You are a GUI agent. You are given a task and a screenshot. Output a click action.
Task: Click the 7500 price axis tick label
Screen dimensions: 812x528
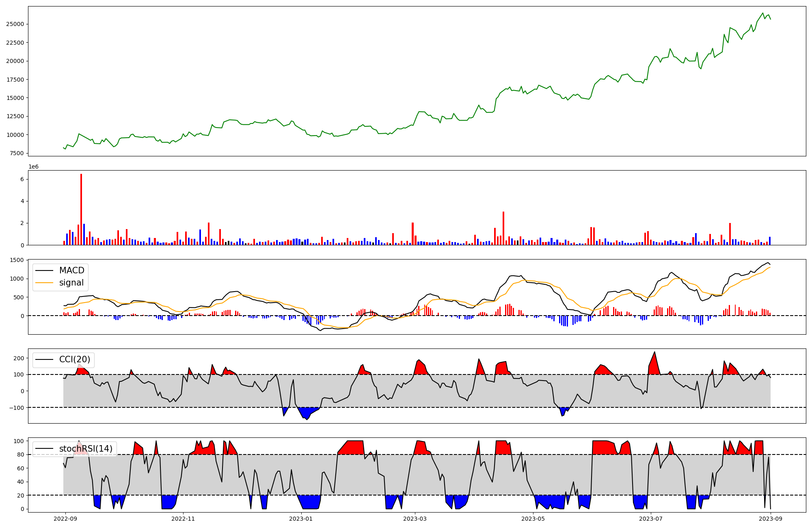tap(17, 153)
